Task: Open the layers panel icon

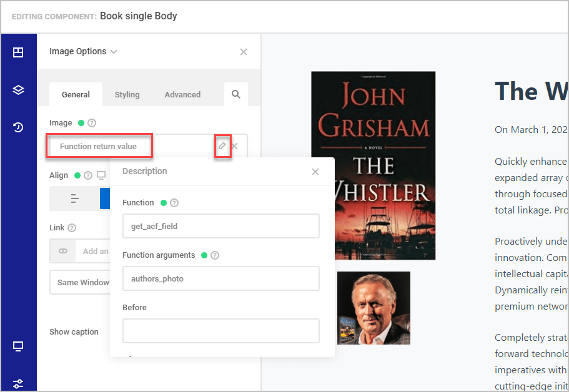Action: (x=18, y=90)
